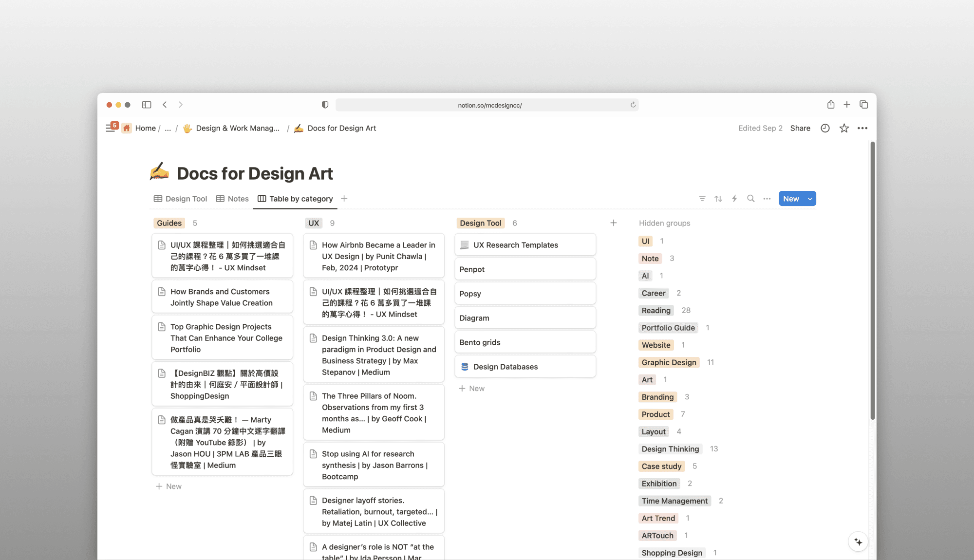Switch to the Notes view tab

click(x=233, y=199)
